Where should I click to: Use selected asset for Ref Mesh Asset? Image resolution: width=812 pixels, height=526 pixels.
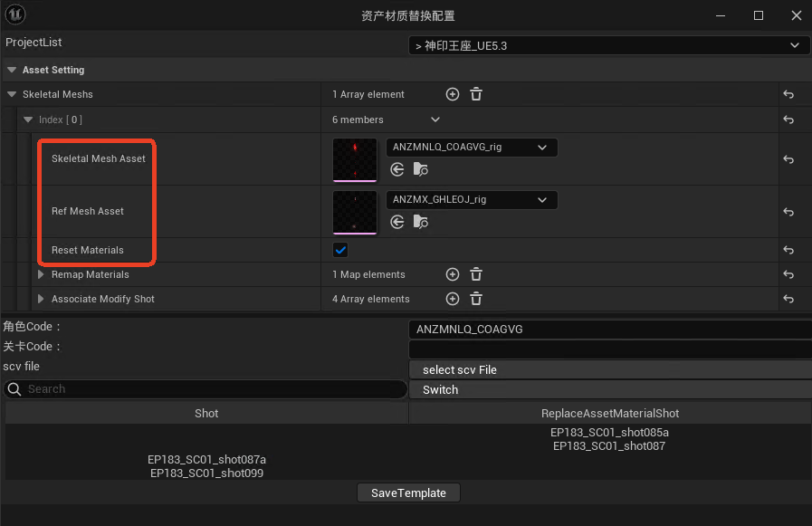pyautogui.click(x=397, y=222)
